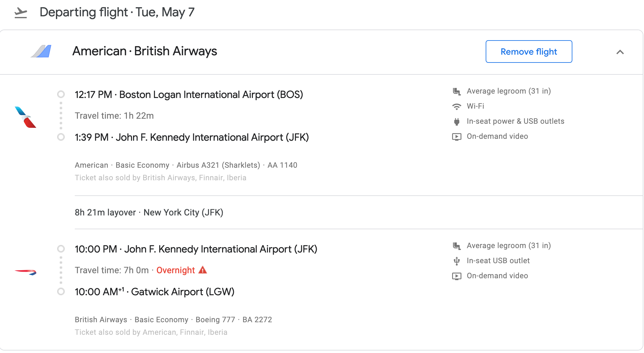Click the Gatwick Airport arrival stop circle
The image size is (644, 353).
61,291
